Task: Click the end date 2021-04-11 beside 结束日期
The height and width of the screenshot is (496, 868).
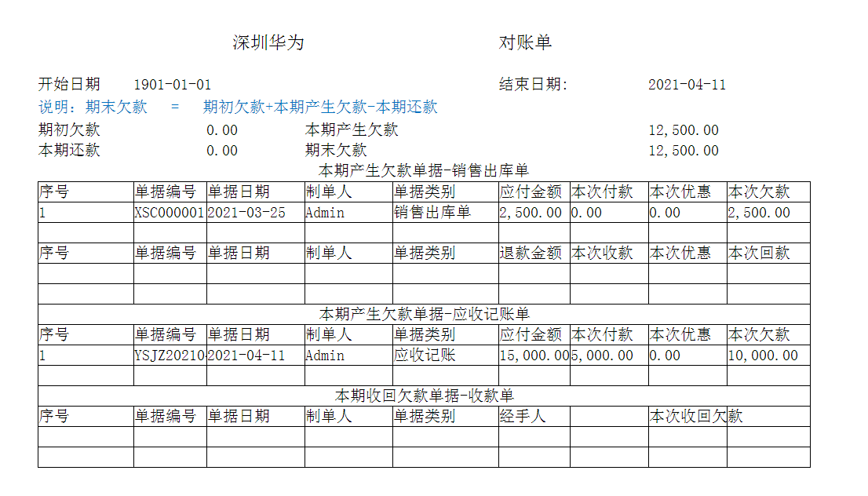Action: pos(687,85)
